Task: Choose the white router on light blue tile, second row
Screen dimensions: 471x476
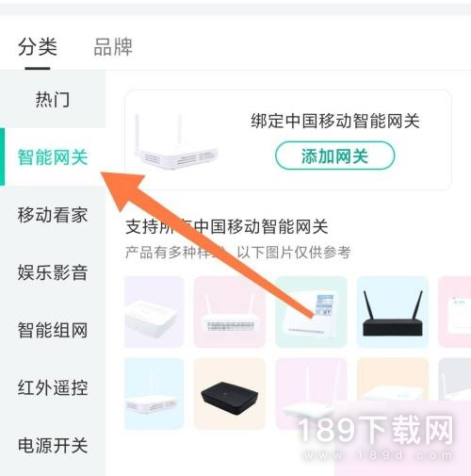Action: [154, 394]
